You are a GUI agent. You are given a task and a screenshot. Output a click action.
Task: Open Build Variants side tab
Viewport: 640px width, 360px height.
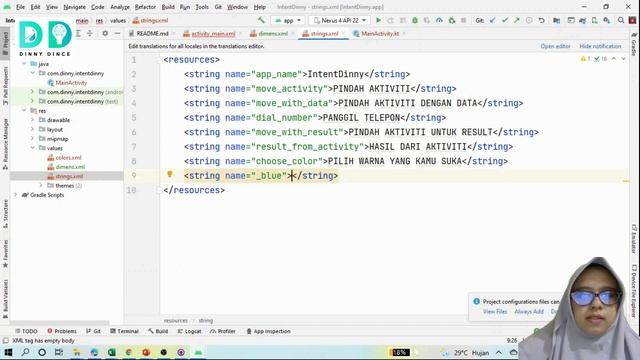coord(5,298)
